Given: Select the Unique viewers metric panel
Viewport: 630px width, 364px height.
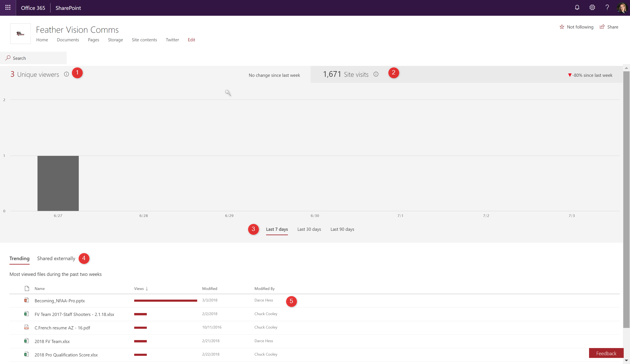Looking at the screenshot, I should coord(155,74).
